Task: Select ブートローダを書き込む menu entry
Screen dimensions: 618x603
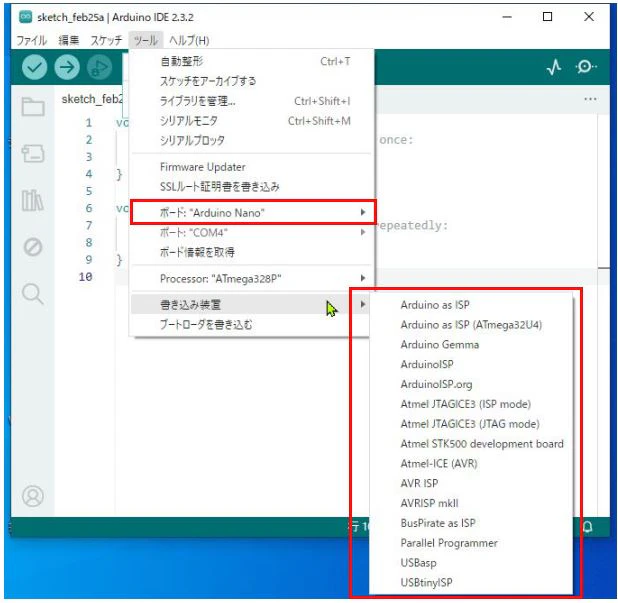Action: [x=251, y=324]
